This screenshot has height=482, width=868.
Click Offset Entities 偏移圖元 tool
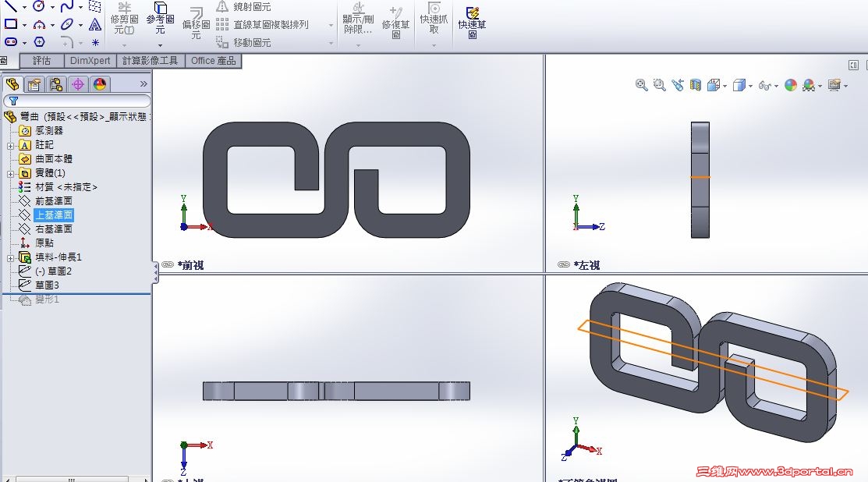point(196,23)
